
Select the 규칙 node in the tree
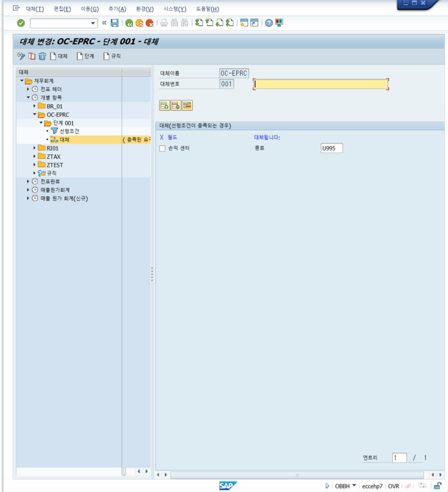pos(51,173)
